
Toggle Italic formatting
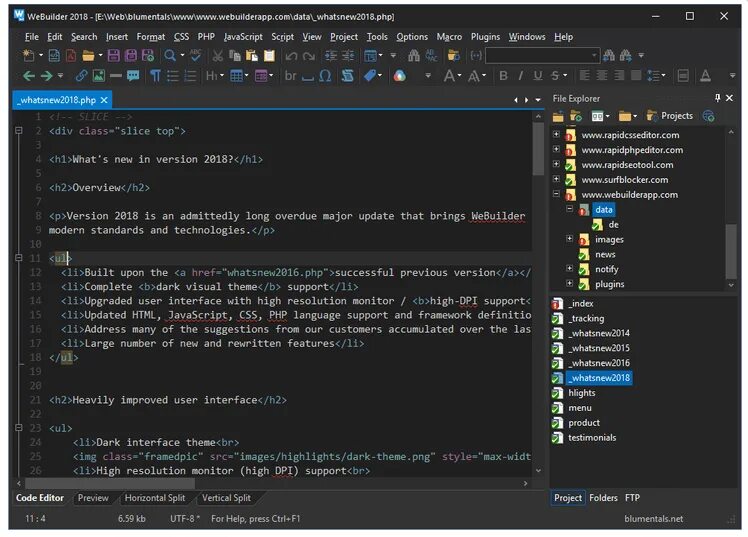coord(520,76)
